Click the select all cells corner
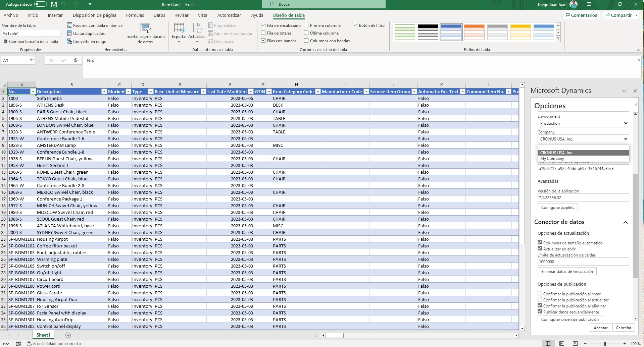 tap(4, 84)
